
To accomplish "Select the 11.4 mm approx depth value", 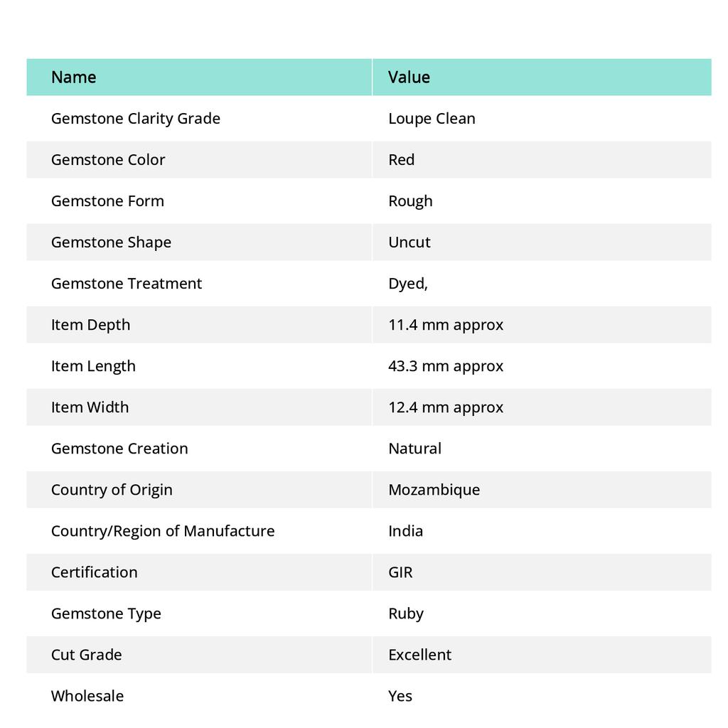I will (446, 325).
